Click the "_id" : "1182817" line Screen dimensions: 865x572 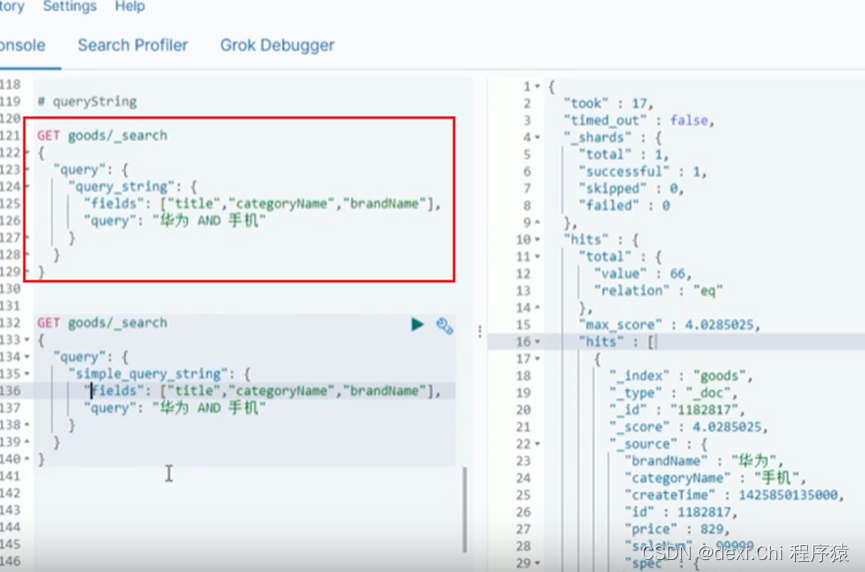coord(677,410)
